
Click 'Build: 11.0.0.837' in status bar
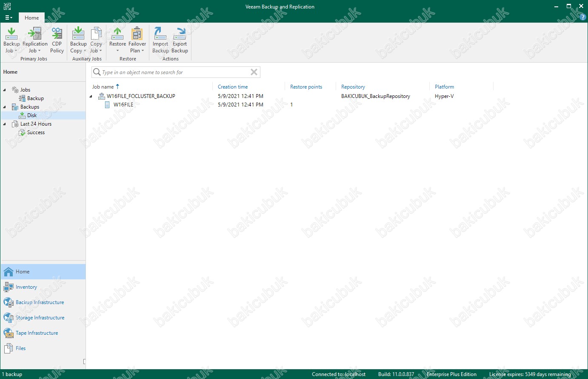point(396,374)
